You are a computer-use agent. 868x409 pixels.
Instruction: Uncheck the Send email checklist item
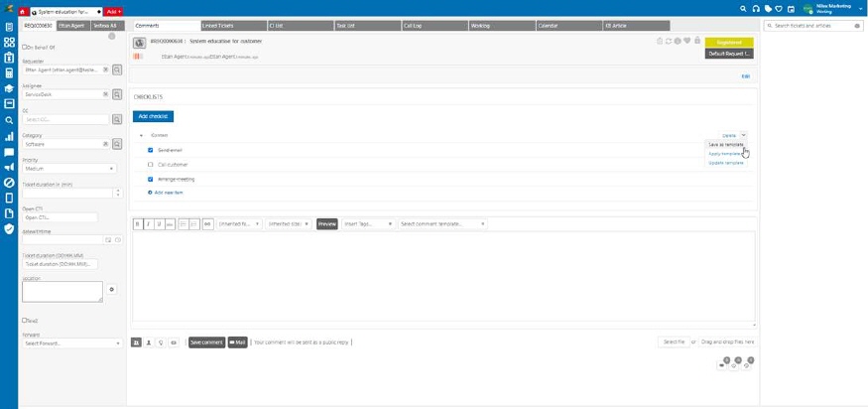coord(150,150)
